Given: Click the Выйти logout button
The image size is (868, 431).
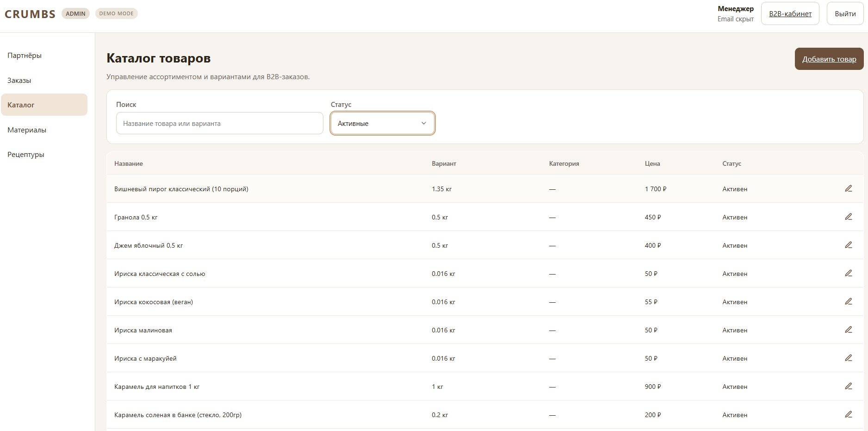Looking at the screenshot, I should 845,13.
